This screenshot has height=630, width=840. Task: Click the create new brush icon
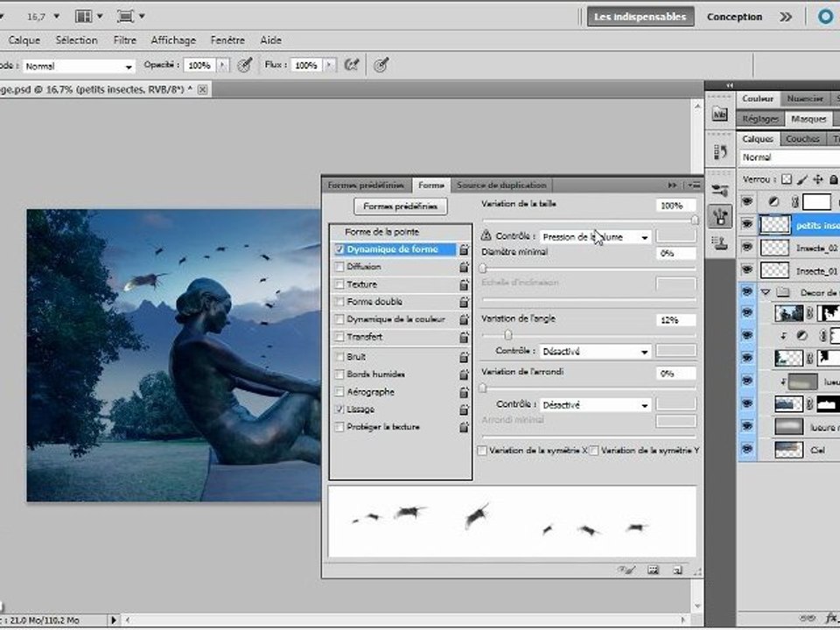[x=677, y=570]
